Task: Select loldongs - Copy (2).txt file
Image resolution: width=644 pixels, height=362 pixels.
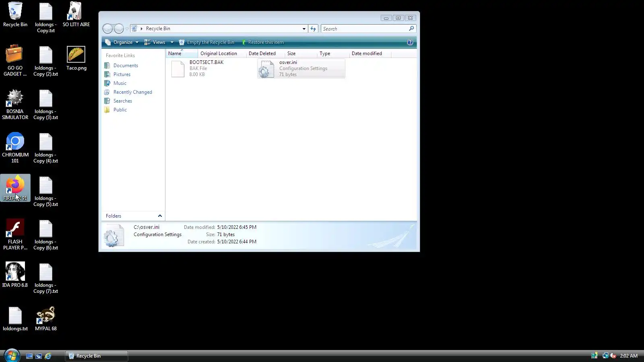Action: coord(45,61)
